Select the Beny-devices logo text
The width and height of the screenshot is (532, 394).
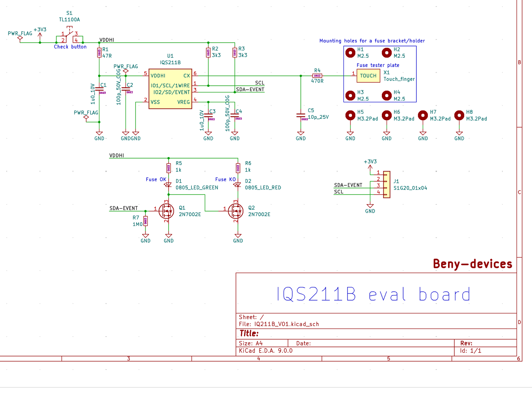point(472,264)
